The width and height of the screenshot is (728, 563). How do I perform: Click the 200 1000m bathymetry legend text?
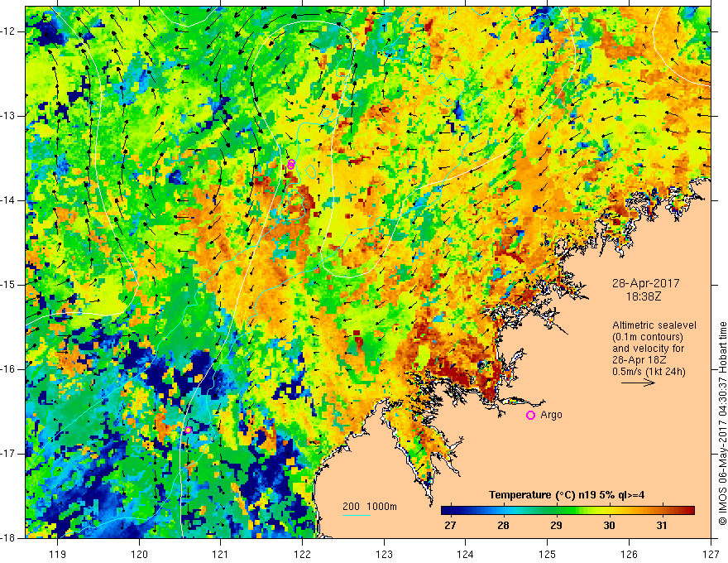(370, 507)
